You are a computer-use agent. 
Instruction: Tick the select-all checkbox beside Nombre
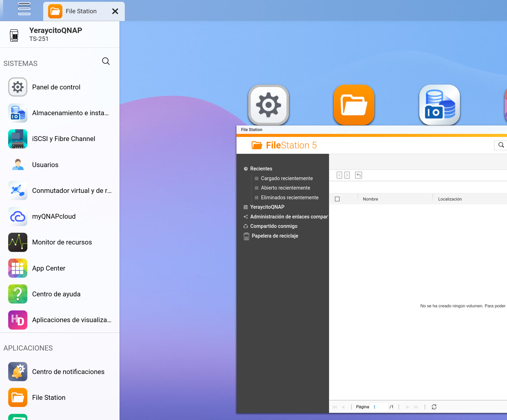tap(337, 199)
